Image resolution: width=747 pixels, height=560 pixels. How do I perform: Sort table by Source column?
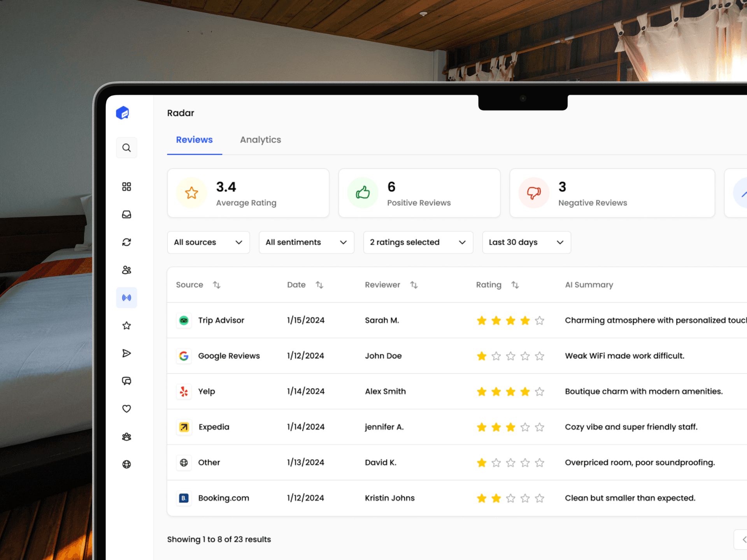[217, 285]
